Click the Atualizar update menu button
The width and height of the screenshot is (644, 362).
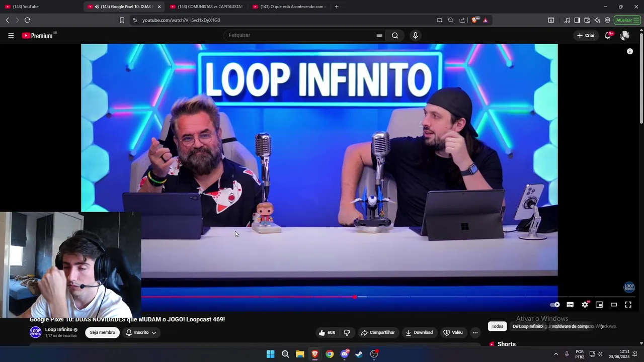[627, 20]
